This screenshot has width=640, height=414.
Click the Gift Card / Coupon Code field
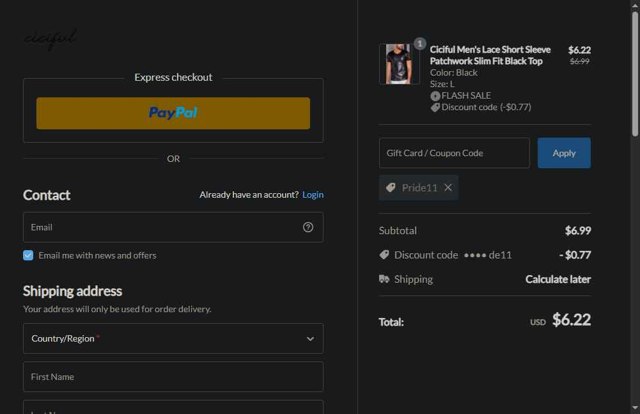(x=454, y=153)
